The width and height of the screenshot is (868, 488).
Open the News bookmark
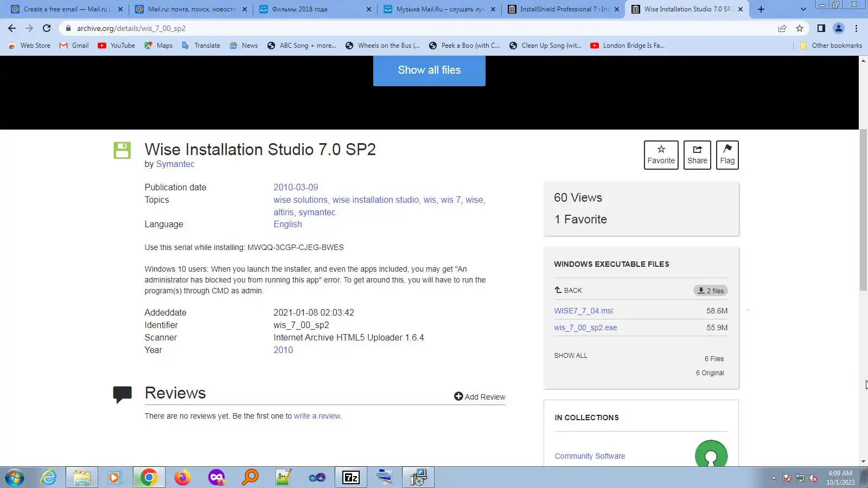tap(244, 46)
